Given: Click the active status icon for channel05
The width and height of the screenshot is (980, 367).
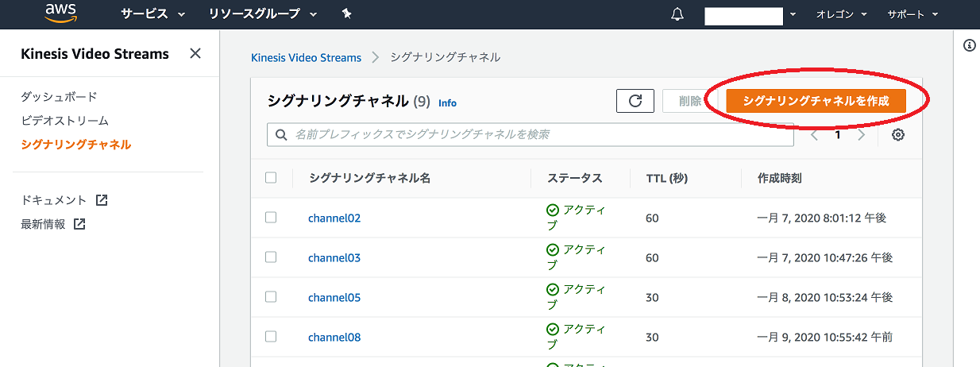Looking at the screenshot, I should click(x=553, y=290).
